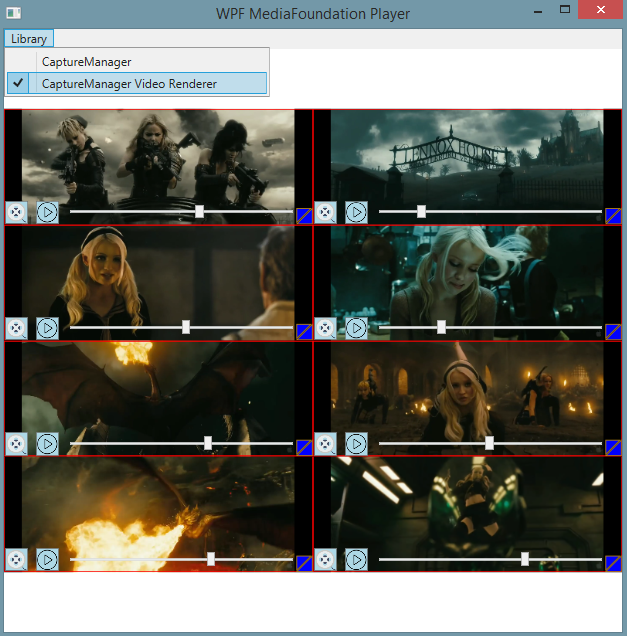Play the mech in corridor video
The width and height of the screenshot is (627, 636).
[x=356, y=560]
